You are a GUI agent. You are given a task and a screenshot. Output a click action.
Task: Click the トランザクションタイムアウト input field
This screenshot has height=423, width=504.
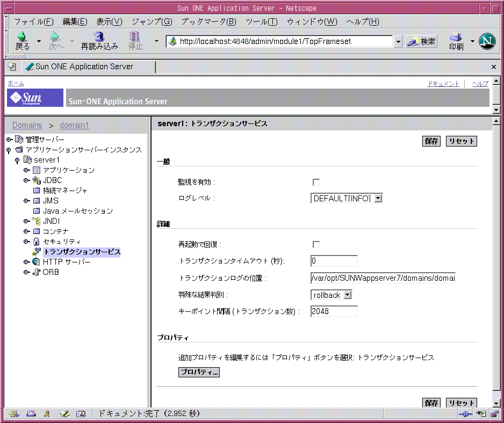tap(334, 260)
